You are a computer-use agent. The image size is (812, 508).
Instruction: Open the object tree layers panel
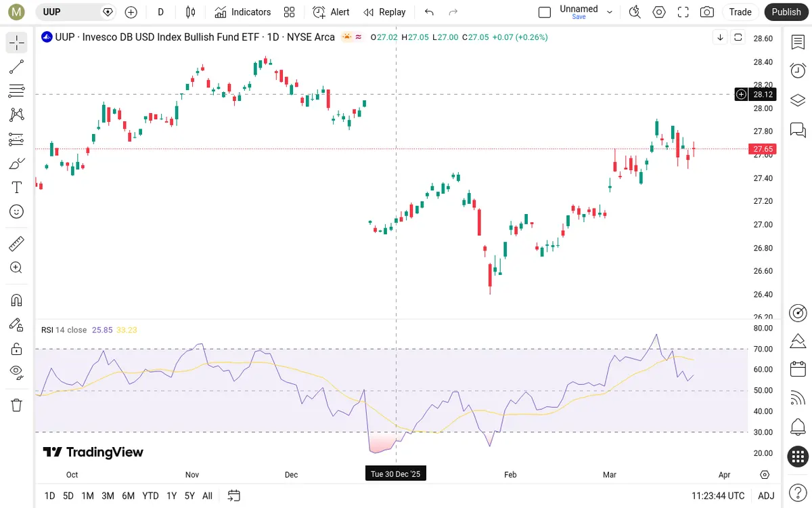pos(798,100)
